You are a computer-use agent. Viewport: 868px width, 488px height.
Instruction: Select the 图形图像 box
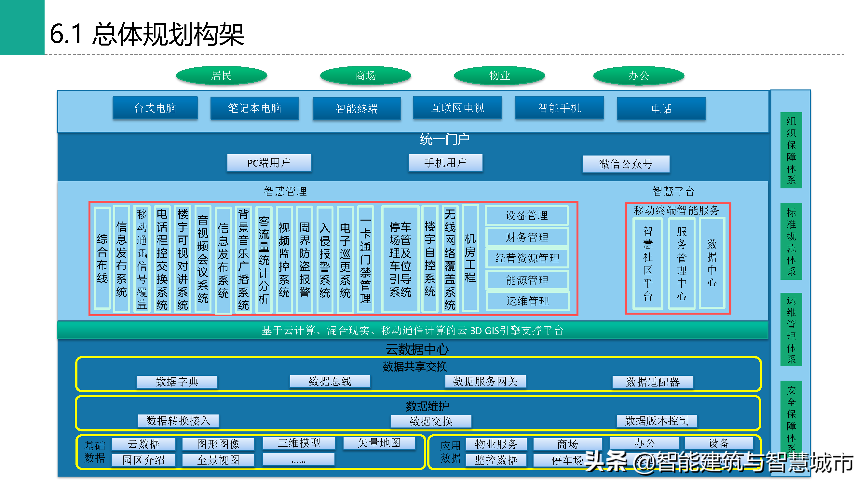(218, 444)
